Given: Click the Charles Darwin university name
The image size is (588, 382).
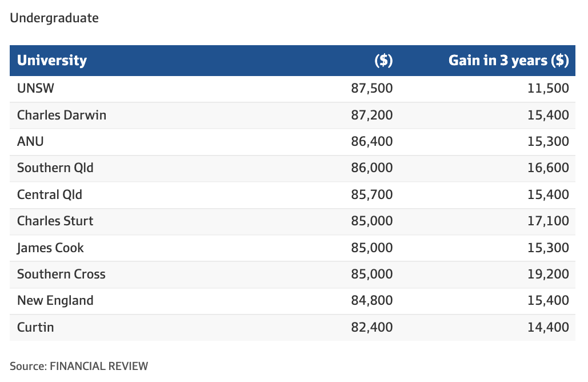Looking at the screenshot, I should (x=62, y=115).
